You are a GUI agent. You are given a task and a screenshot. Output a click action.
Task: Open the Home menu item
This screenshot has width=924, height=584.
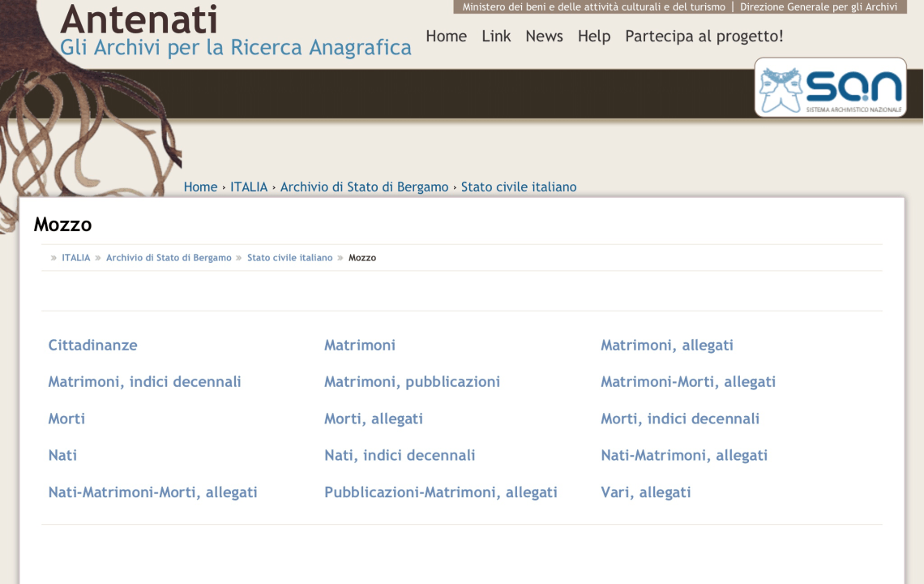point(446,36)
